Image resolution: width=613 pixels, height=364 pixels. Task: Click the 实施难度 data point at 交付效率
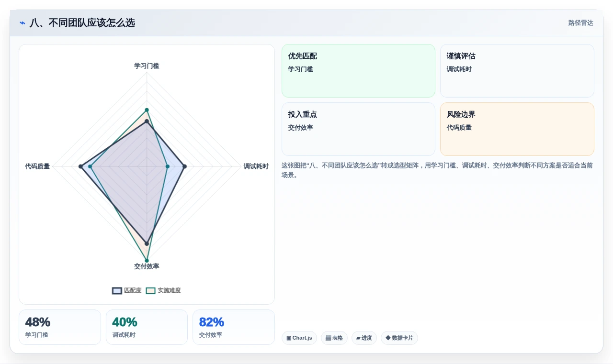click(x=147, y=261)
